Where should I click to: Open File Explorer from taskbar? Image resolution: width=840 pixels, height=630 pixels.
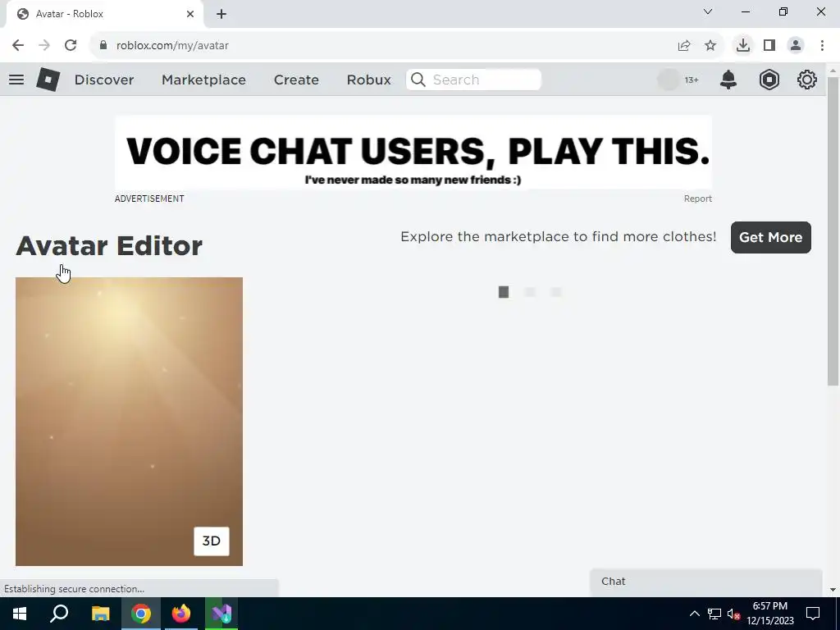coord(100,614)
